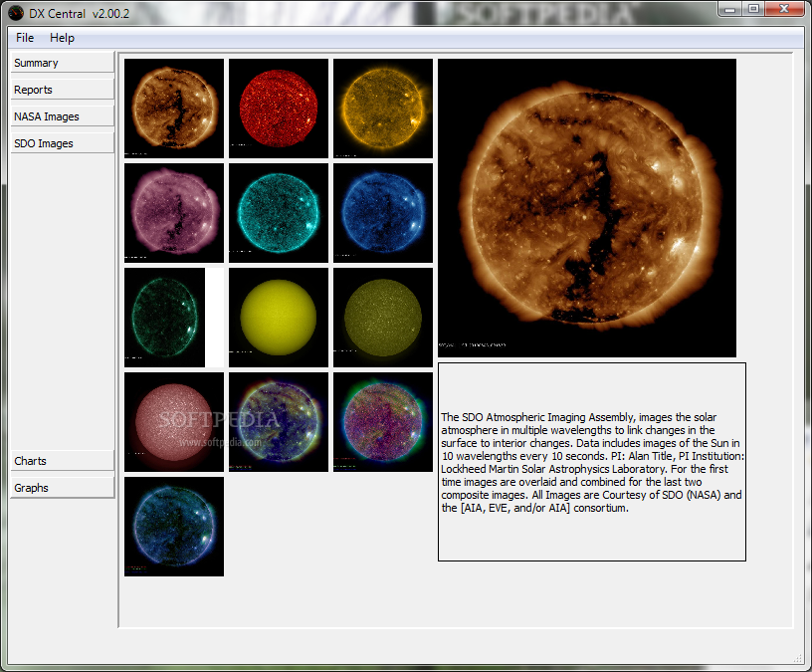Open the File menu
This screenshot has height=672, width=812.
[x=25, y=38]
